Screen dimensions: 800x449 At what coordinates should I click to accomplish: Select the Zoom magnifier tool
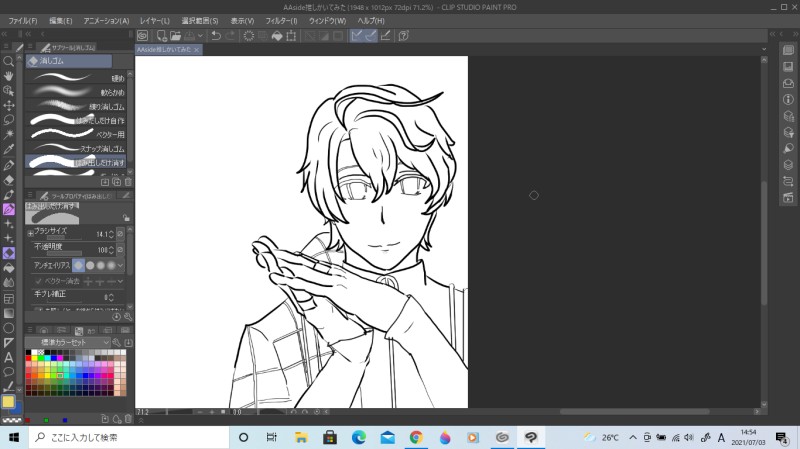tap(9, 61)
